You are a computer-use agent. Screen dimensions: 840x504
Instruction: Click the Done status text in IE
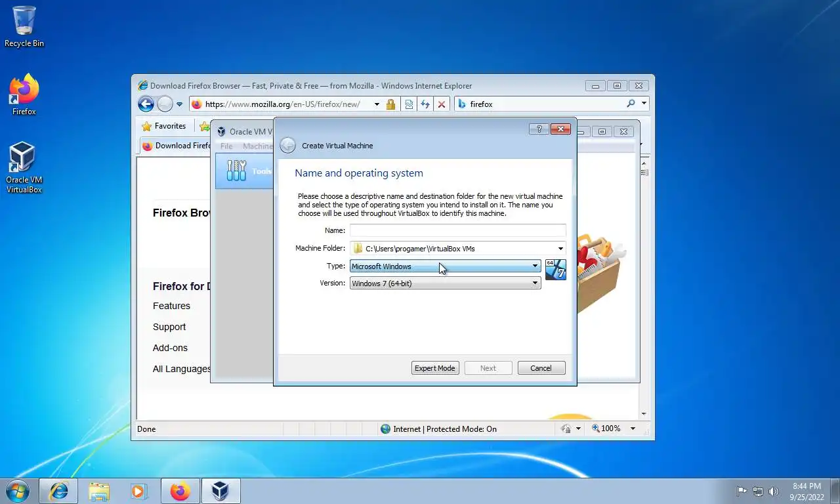[x=146, y=429]
